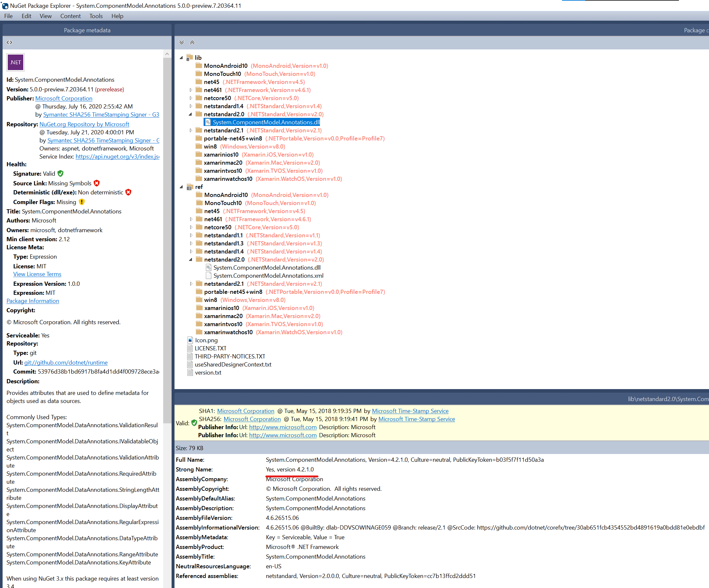Image resolution: width=709 pixels, height=588 pixels.
Task: Click the View License Terms link
Action: (x=37, y=274)
